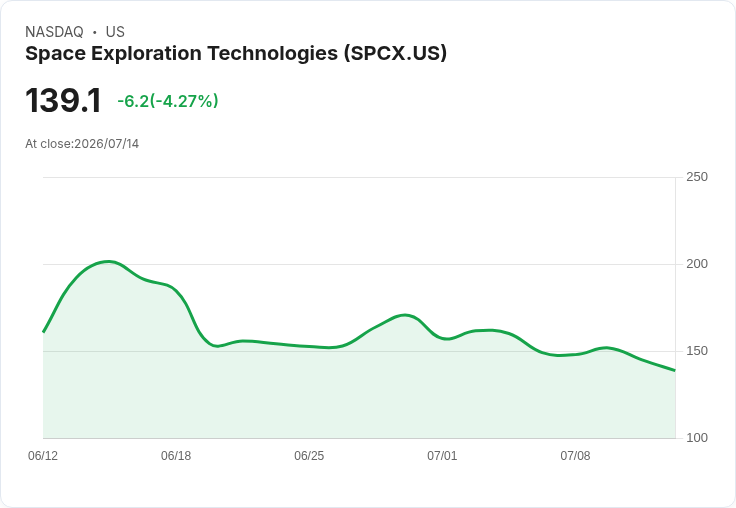Screen dimensions: 736x508
Task: Open the Space Exploration Technologies (SPCX.US) title
Action: point(236,53)
